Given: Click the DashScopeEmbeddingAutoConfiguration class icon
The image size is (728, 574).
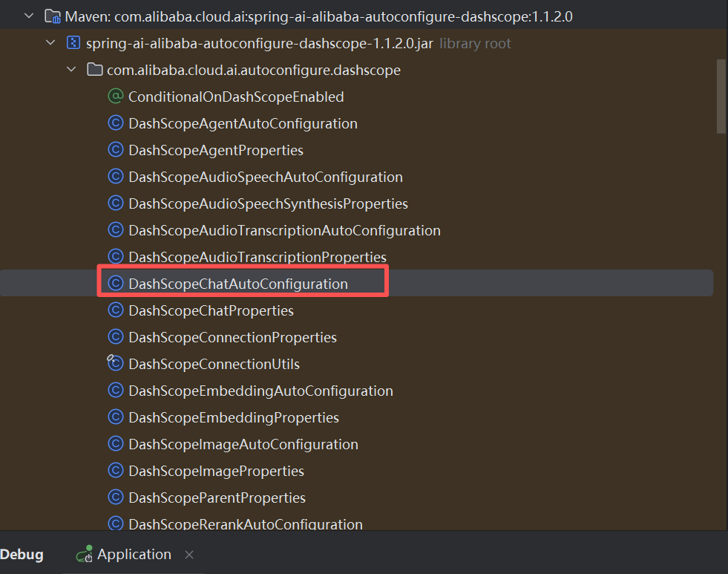Looking at the screenshot, I should click(x=116, y=390).
